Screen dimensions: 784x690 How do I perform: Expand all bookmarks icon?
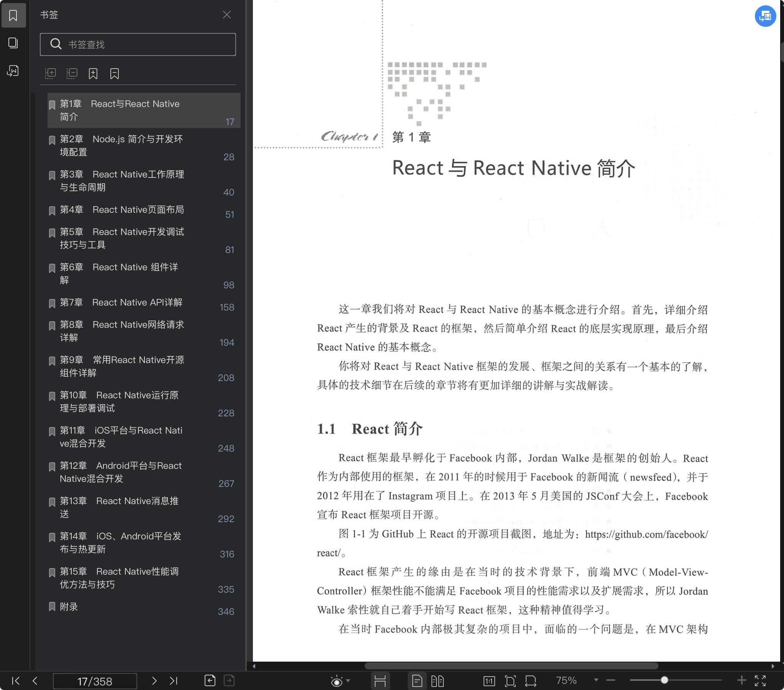pos(50,73)
